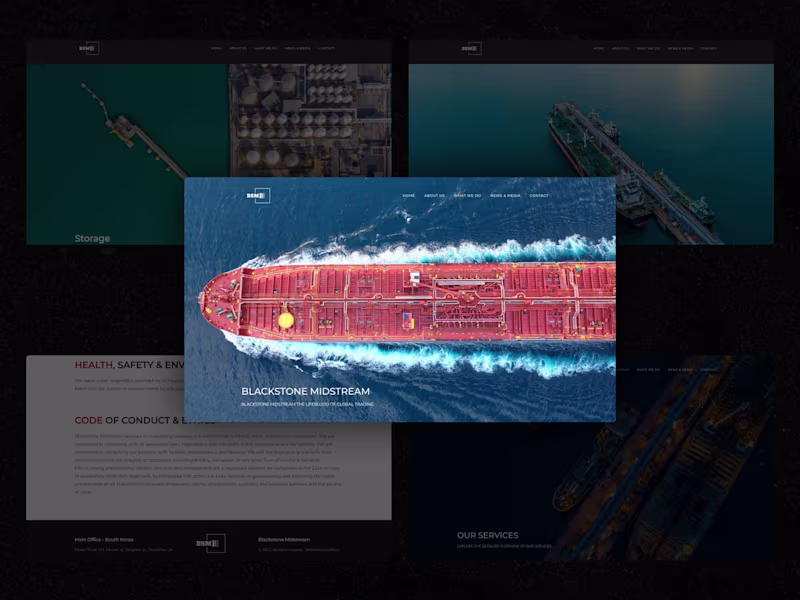The height and width of the screenshot is (600, 800).
Task: Click the BLACKSTONE MIDSTREAM hero heading
Action: point(306,391)
